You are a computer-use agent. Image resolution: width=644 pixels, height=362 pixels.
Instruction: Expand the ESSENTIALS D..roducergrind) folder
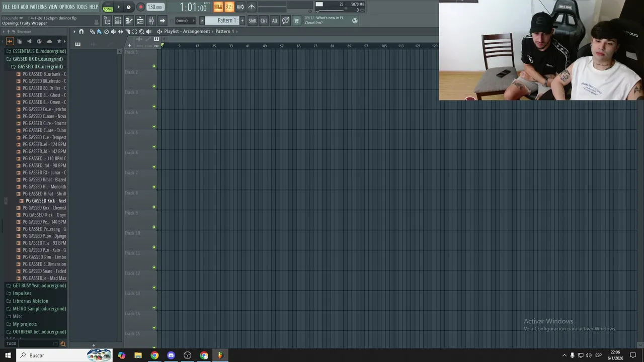pyautogui.click(x=36, y=51)
